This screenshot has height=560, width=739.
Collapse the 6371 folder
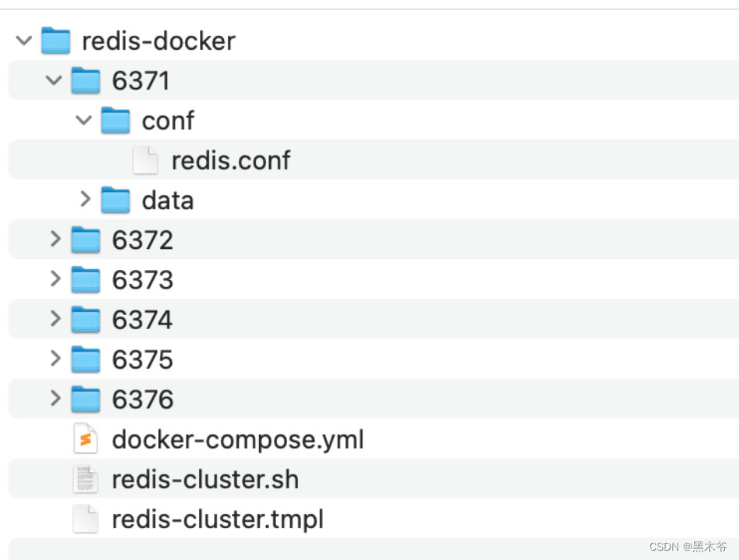click(x=53, y=80)
